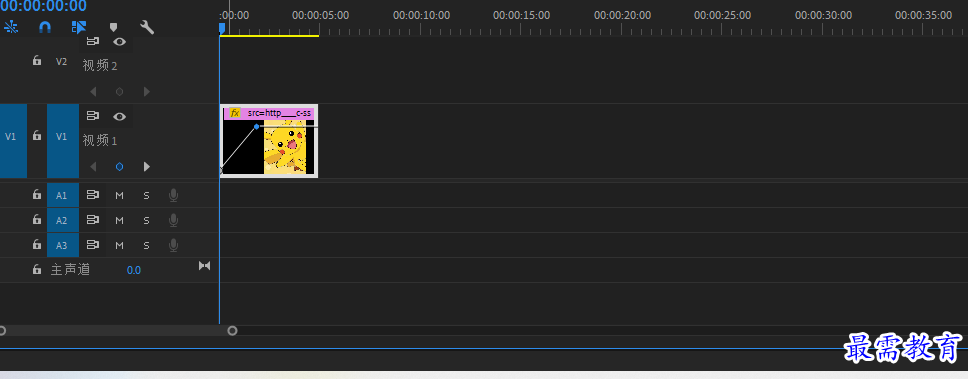Screen dimensions: 968x379
Task: Click the horizontal timeline scrollbar thumb
Action: (117, 331)
